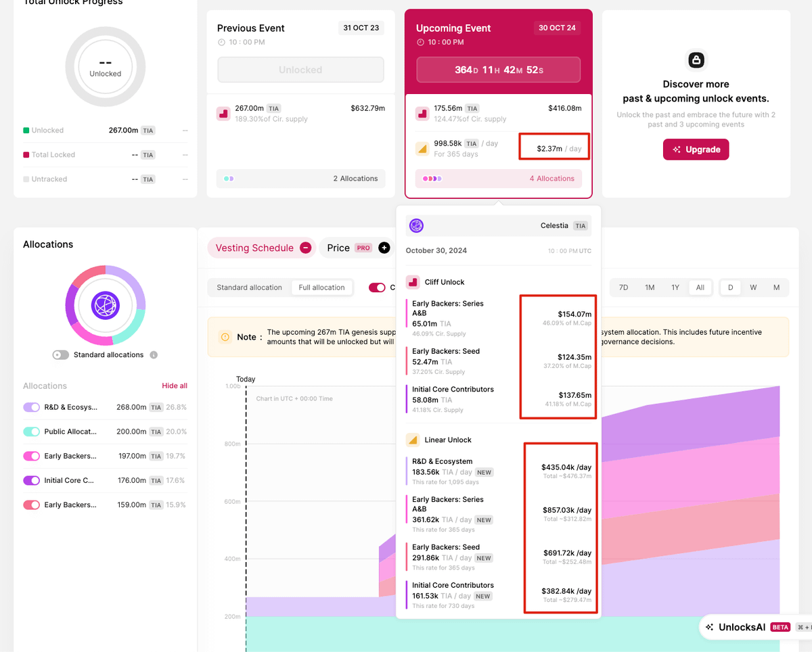This screenshot has height=652, width=812.
Task: Toggle Initial Core Contributors allocation switch
Action: click(x=32, y=480)
